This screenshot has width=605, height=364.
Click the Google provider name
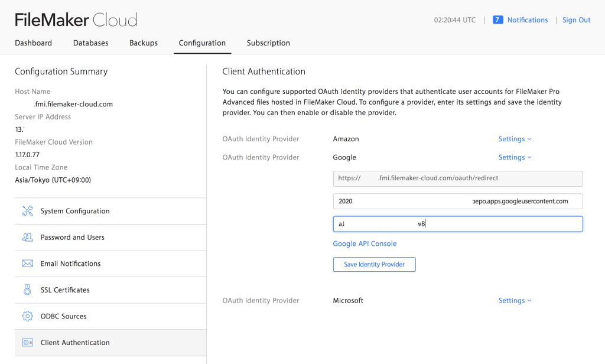point(344,158)
